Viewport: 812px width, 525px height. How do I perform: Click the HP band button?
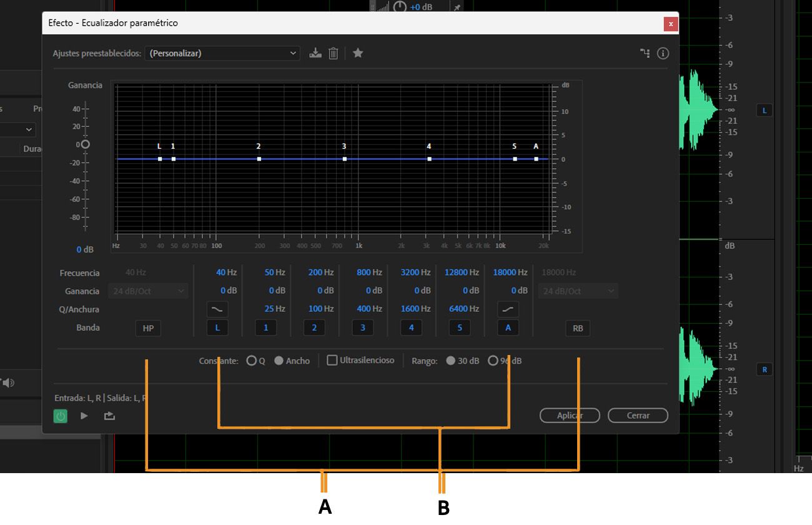[148, 327]
